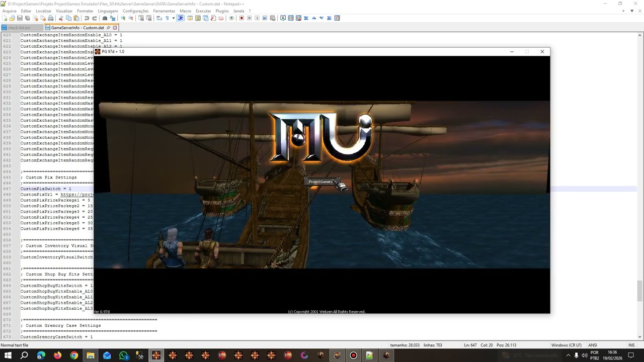Open WhatsApp from the taskbar

123,355
